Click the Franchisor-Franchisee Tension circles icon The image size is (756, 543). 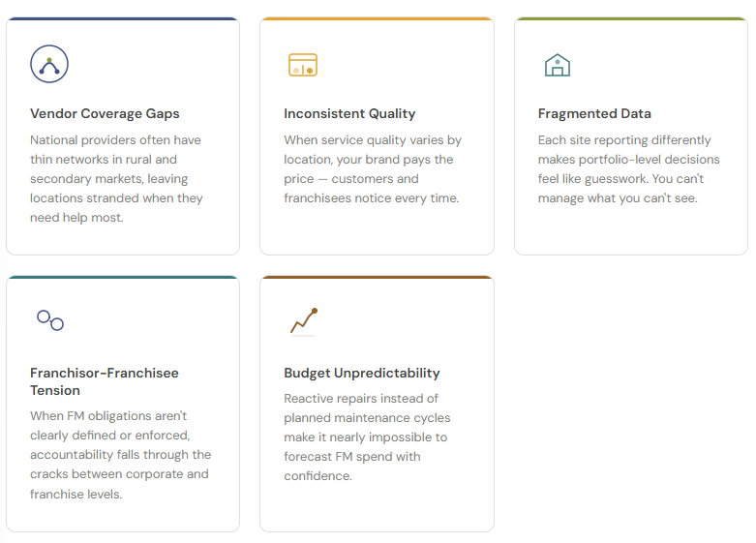coord(49,320)
